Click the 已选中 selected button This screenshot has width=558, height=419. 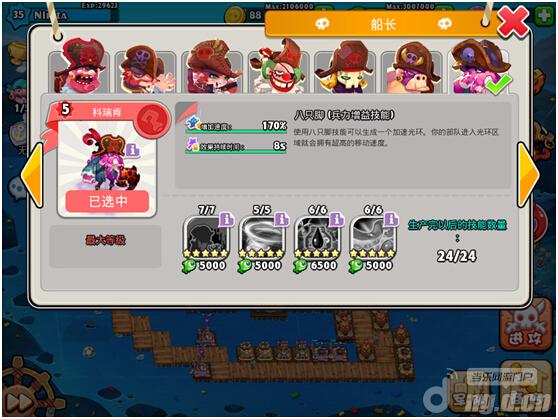coord(107,201)
